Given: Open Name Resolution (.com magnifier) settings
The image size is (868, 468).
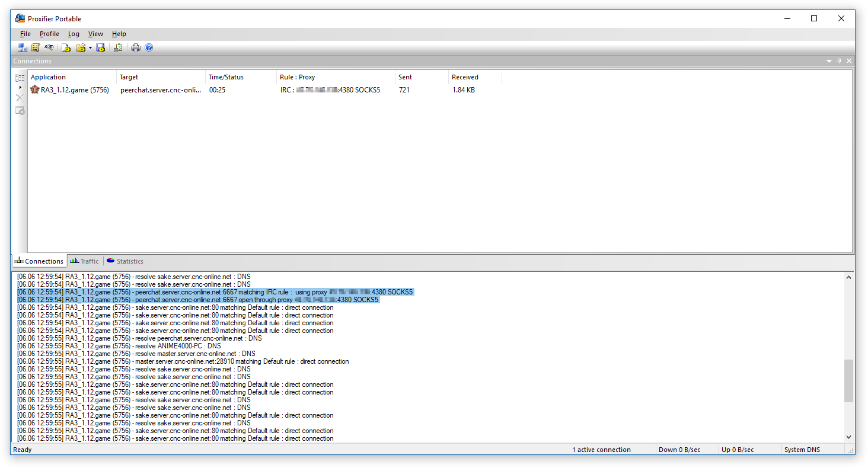Looking at the screenshot, I should pos(49,48).
